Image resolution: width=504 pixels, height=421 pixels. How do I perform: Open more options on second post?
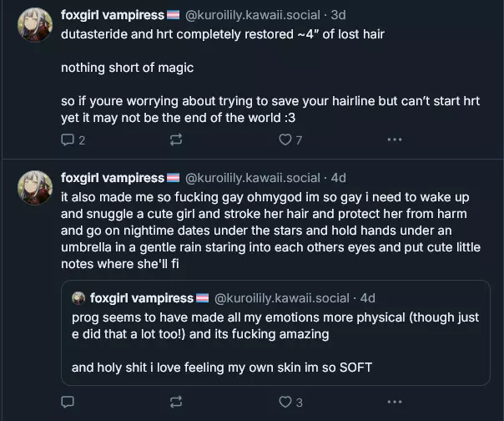click(x=395, y=402)
